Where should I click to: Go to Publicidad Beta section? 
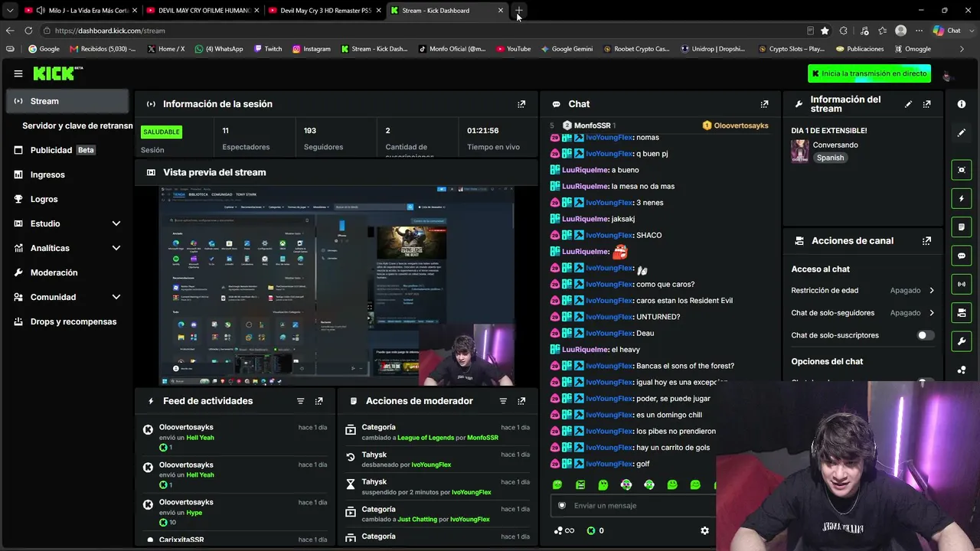tap(66, 150)
